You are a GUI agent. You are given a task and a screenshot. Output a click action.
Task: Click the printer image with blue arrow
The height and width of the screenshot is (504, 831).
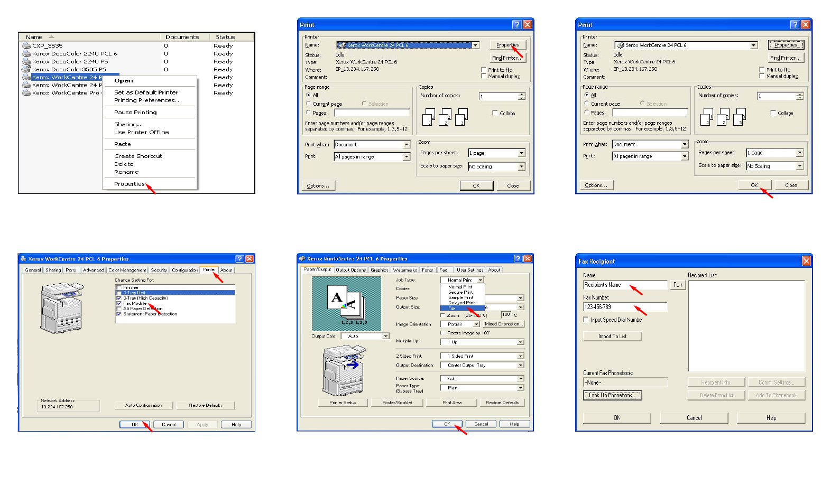click(x=344, y=370)
